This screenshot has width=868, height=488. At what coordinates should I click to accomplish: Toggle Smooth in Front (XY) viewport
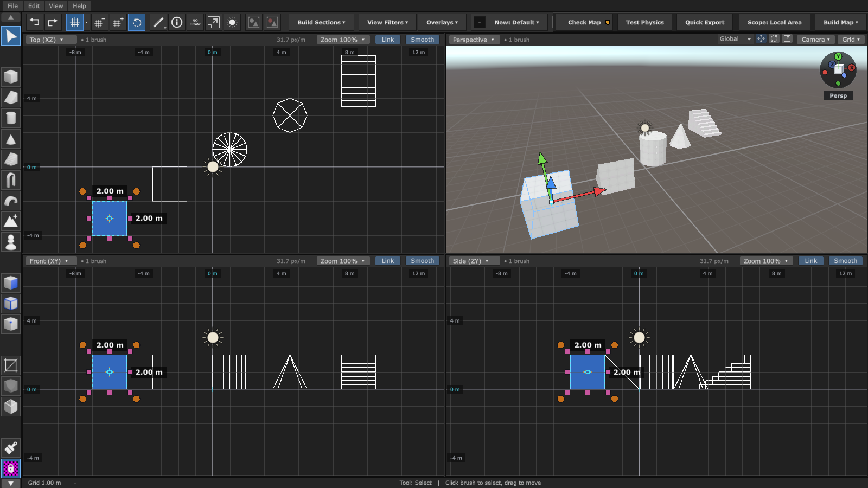pyautogui.click(x=423, y=261)
